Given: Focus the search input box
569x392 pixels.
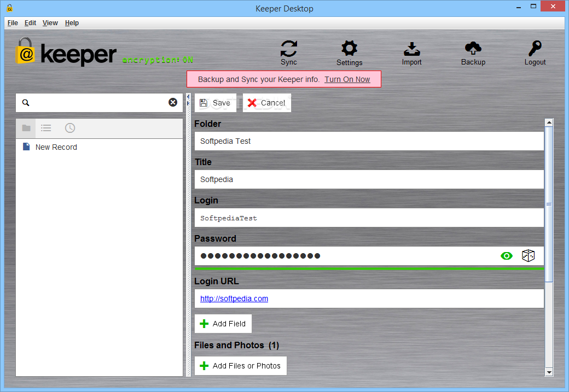Looking at the screenshot, I should tap(98, 103).
